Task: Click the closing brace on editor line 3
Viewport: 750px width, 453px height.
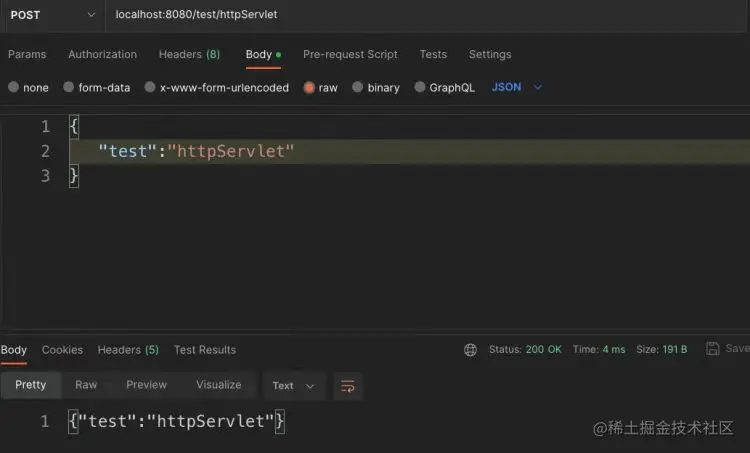Action: (x=74, y=176)
